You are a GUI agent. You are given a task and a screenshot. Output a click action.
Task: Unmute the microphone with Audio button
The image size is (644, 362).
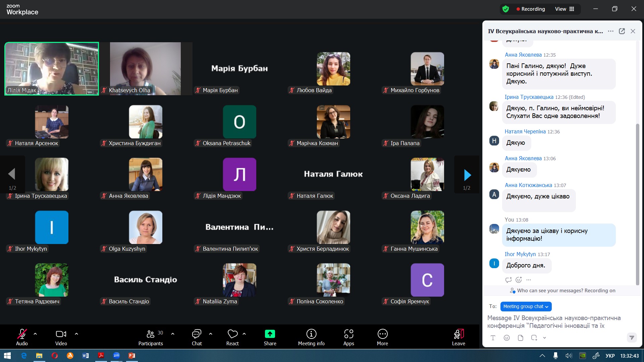coord(22,337)
